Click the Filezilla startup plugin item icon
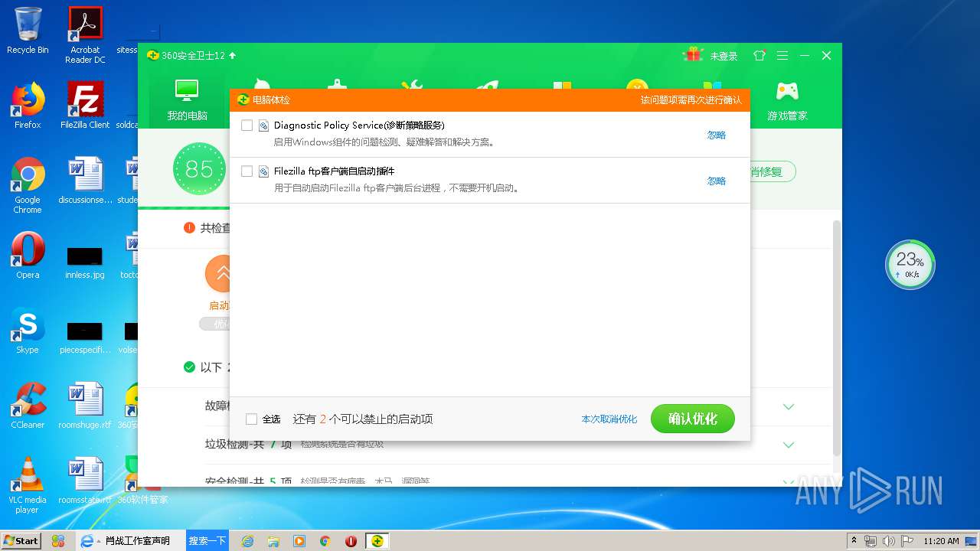 click(x=263, y=171)
